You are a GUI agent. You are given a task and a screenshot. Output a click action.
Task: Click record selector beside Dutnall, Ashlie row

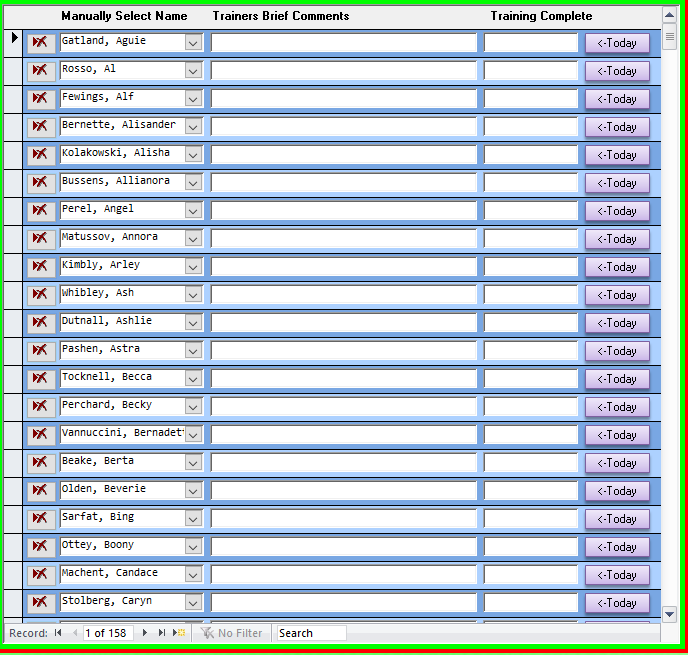[13, 323]
